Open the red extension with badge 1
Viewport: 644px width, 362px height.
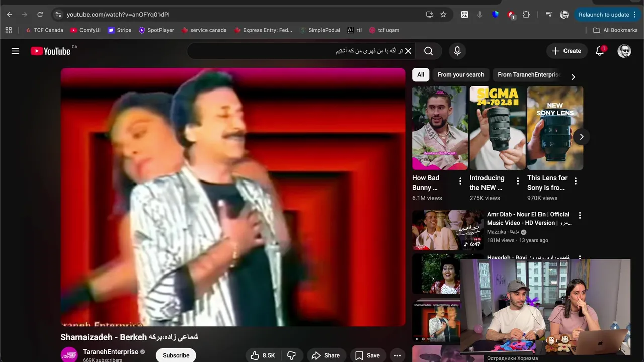point(511,15)
